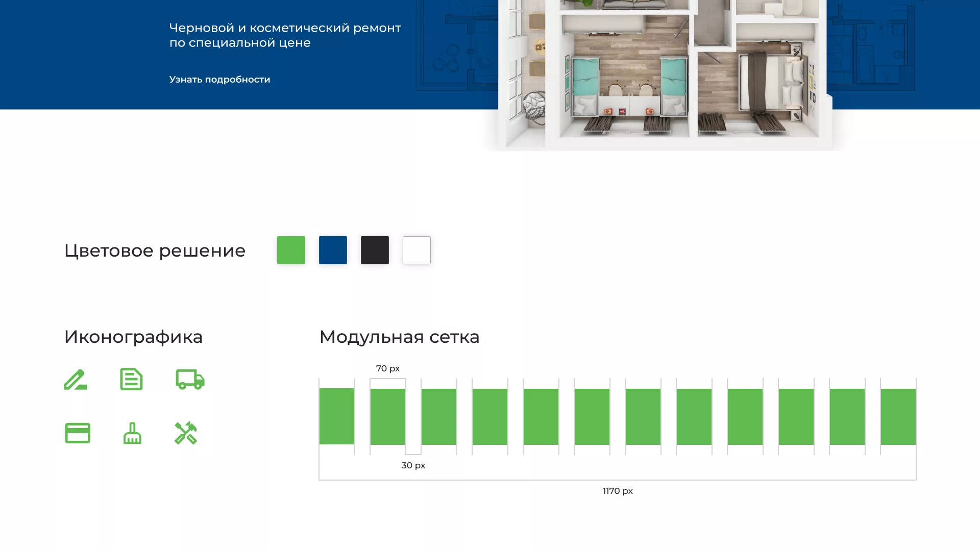This screenshot has height=551, width=980.
Task: Open the 'Узнать подробности' link
Action: click(x=219, y=79)
